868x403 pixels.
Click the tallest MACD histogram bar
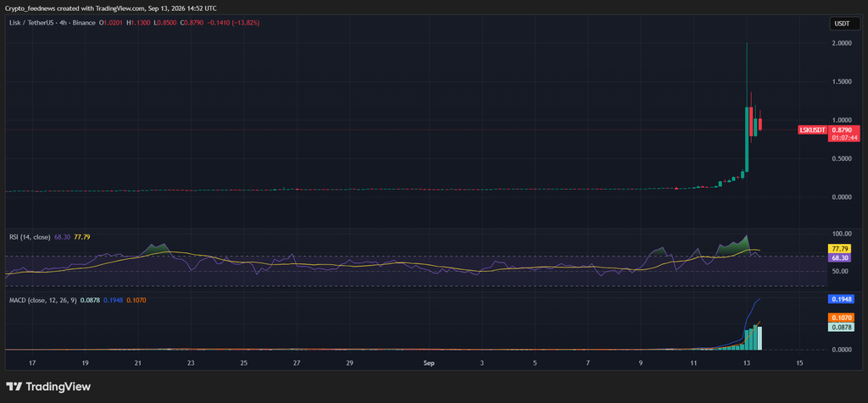pyautogui.click(x=755, y=338)
